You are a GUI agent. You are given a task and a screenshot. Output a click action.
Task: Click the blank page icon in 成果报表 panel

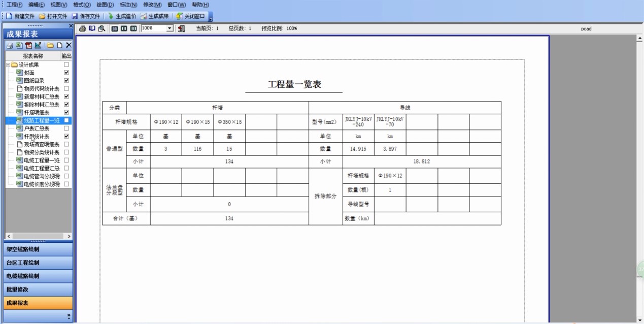point(59,45)
